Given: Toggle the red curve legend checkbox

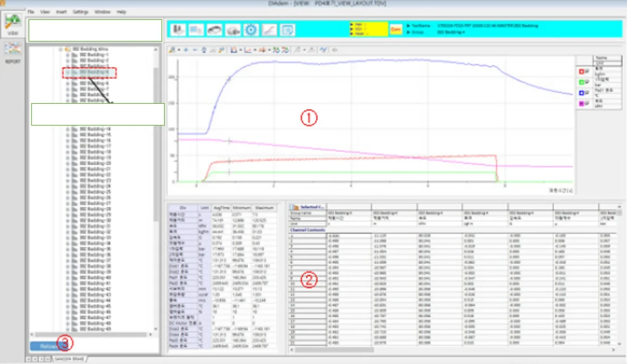Looking at the screenshot, I should [587, 71].
